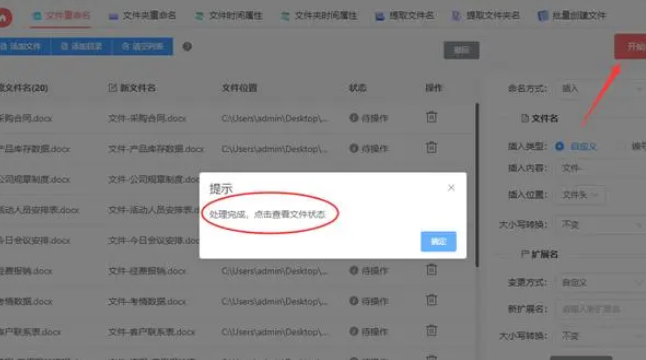Switch to the 文件重命名 tab
This screenshot has height=360, width=646.
[61, 16]
